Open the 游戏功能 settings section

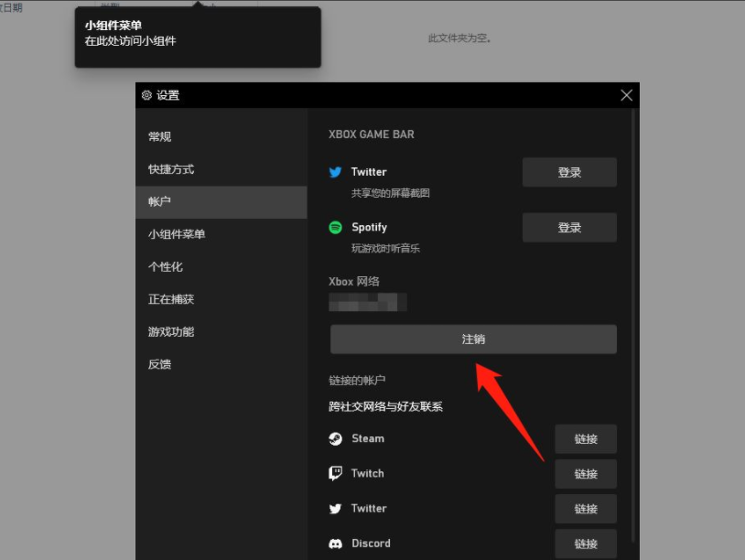click(x=221, y=332)
